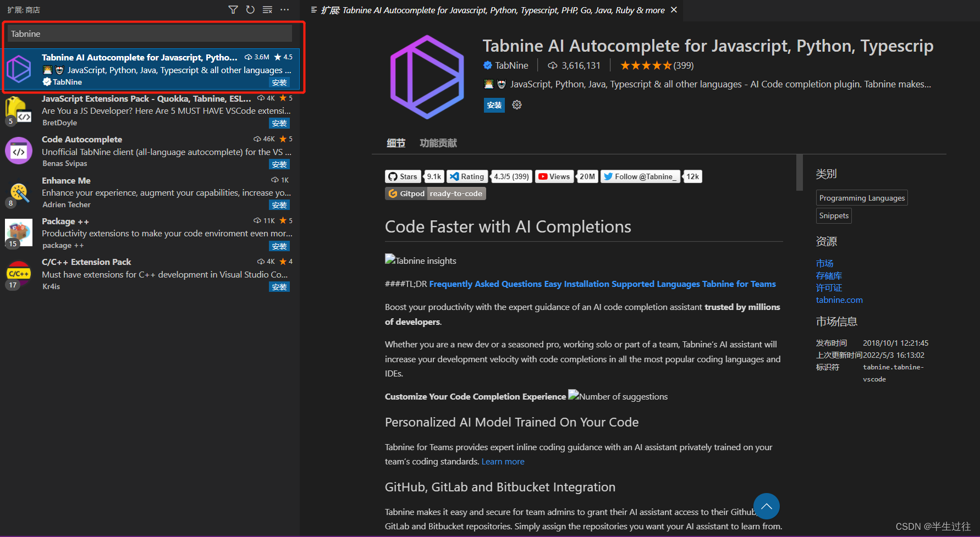Open JavaScript Extensions Pack list item icon
Viewport: 980px width, 537px height.
pos(19,110)
